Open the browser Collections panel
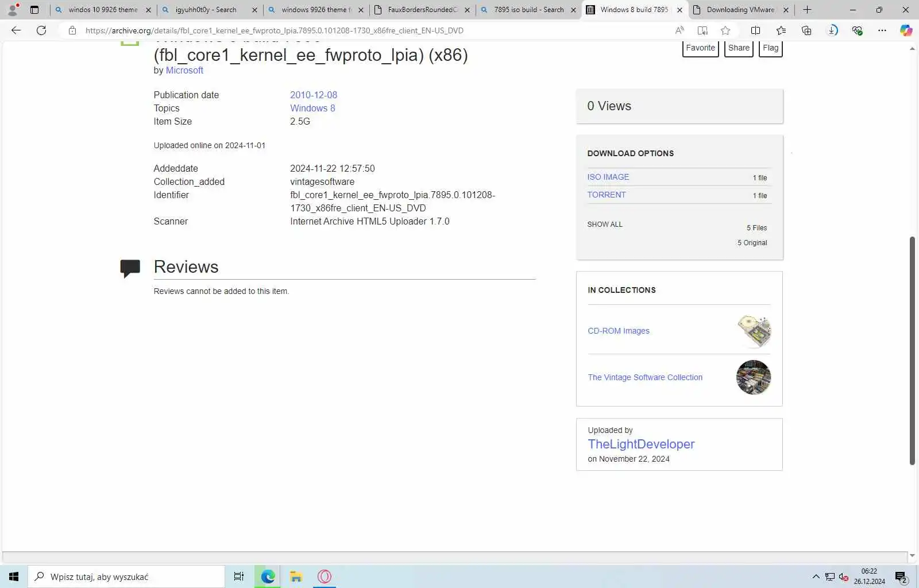This screenshot has height=588, width=919. click(x=806, y=30)
